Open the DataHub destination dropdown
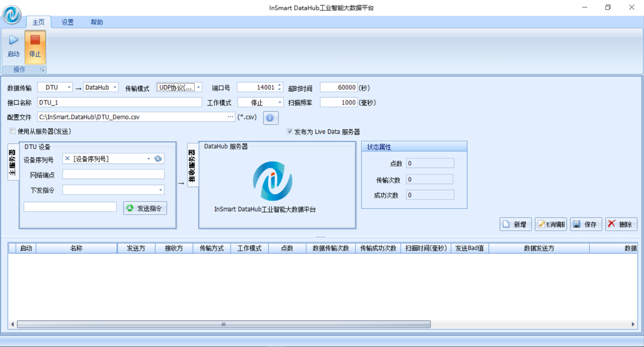The image size is (644, 347). [x=115, y=88]
